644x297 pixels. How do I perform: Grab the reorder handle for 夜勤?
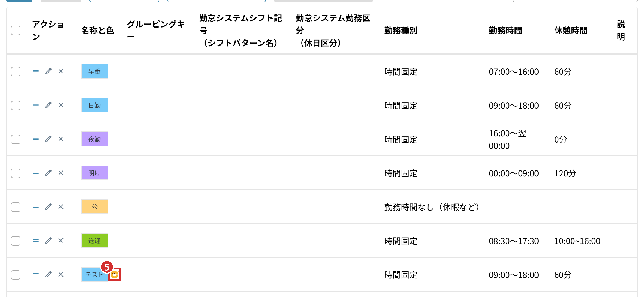pos(36,139)
